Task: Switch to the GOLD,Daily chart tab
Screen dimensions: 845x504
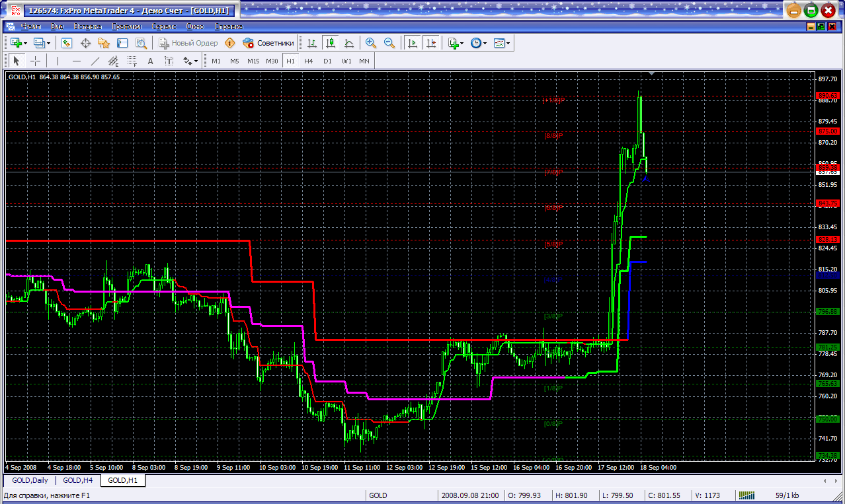Action: click(x=30, y=480)
